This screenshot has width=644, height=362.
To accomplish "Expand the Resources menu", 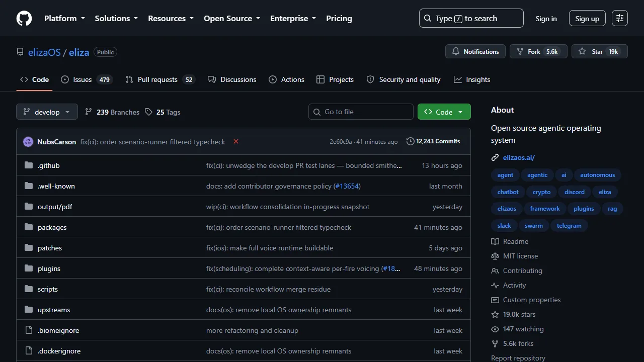I will pos(171,18).
